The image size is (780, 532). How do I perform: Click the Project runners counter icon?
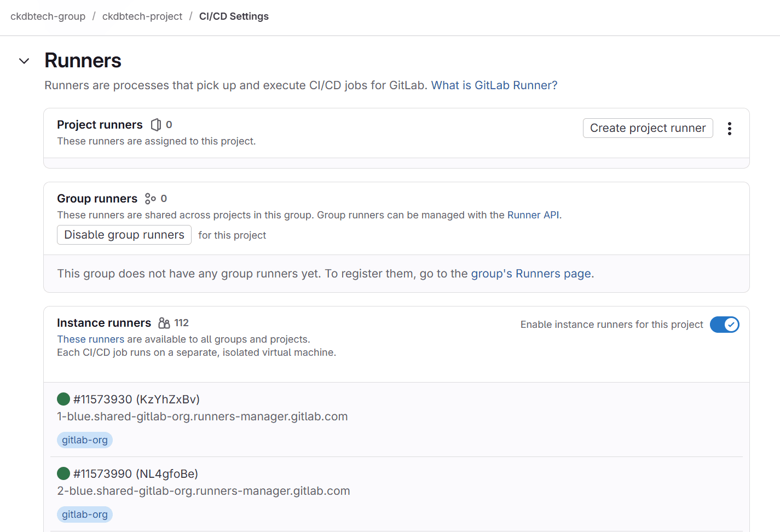[157, 125]
